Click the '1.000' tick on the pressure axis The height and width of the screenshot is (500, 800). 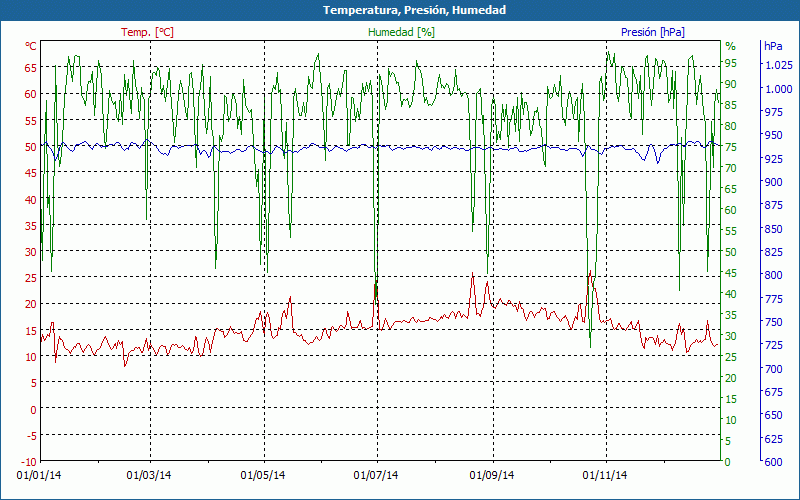pos(779,89)
